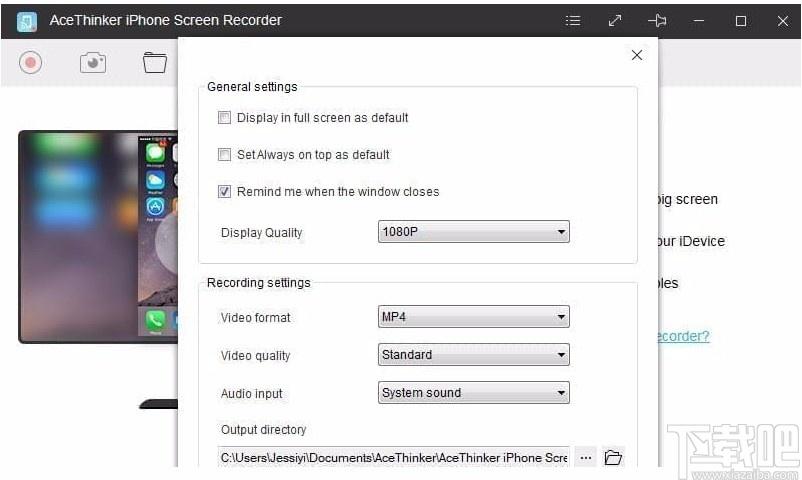The width and height of the screenshot is (802, 480).
Task: Enable Set Always on top as default
Action: click(224, 155)
